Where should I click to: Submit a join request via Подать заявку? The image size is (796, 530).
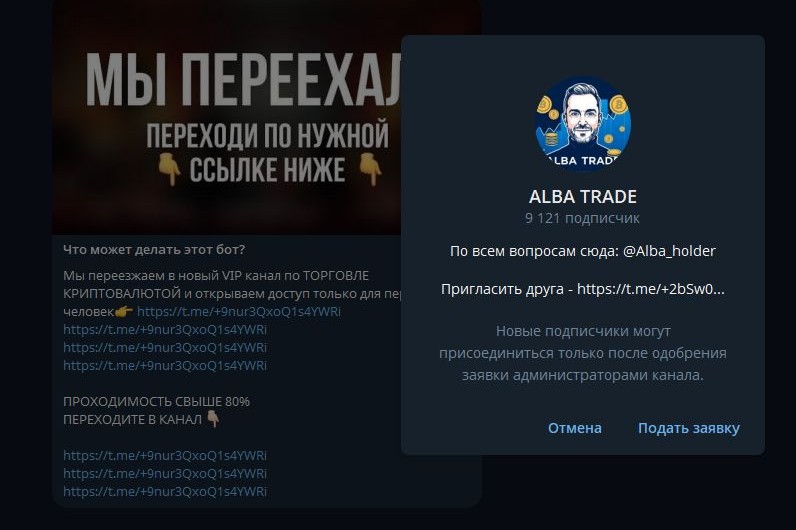(x=688, y=428)
